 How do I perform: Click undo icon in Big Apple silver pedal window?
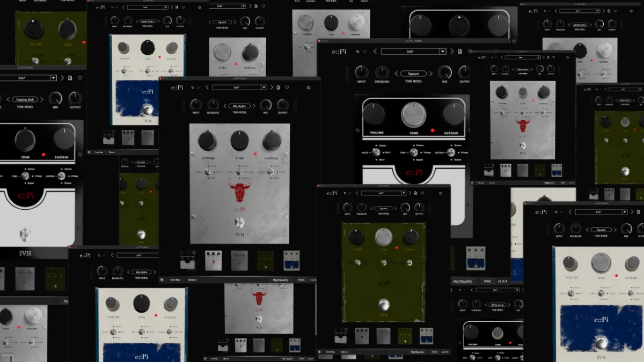coord(193,87)
